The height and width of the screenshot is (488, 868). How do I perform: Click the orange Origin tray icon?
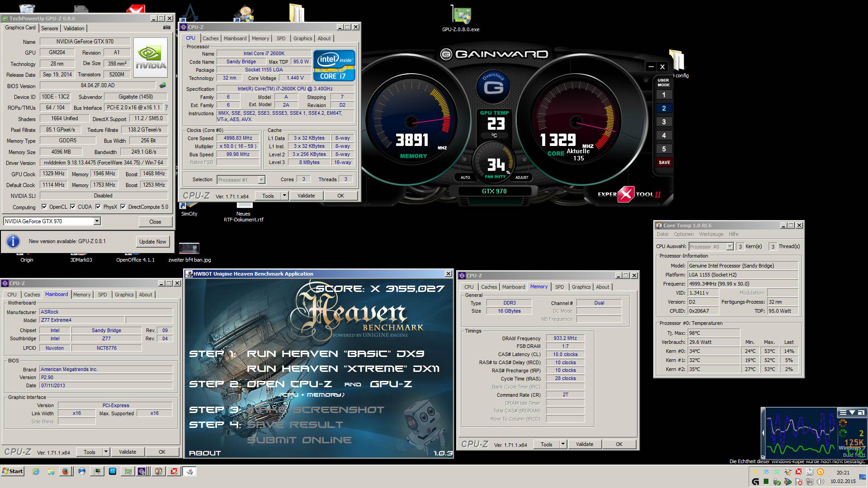pos(821,472)
